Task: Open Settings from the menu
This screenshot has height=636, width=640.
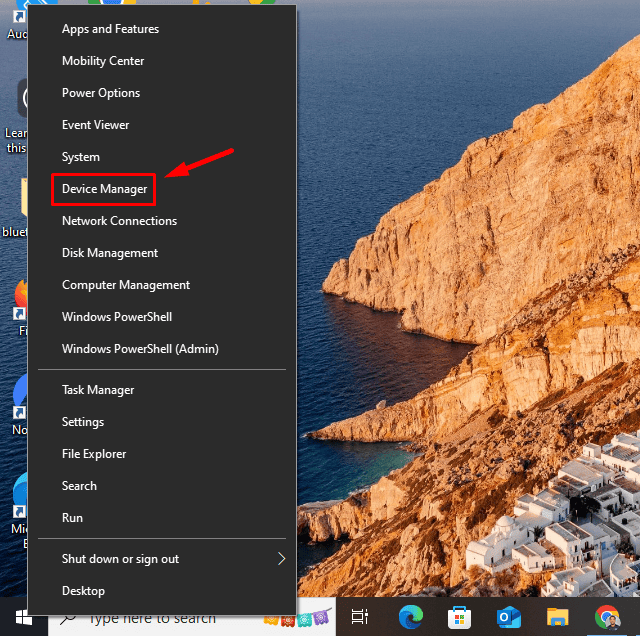Action: [162, 422]
